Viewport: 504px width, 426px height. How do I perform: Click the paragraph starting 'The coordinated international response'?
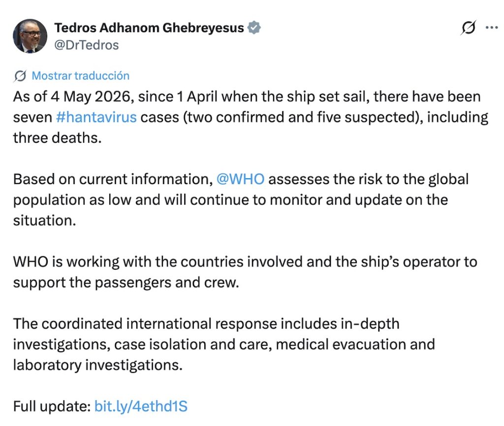click(224, 344)
